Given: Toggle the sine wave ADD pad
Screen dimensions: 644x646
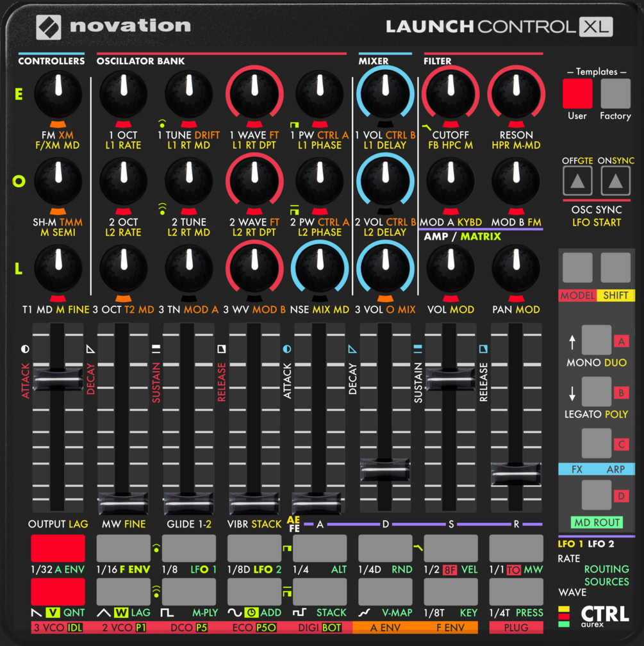Looking at the screenshot, I should 254,592.
